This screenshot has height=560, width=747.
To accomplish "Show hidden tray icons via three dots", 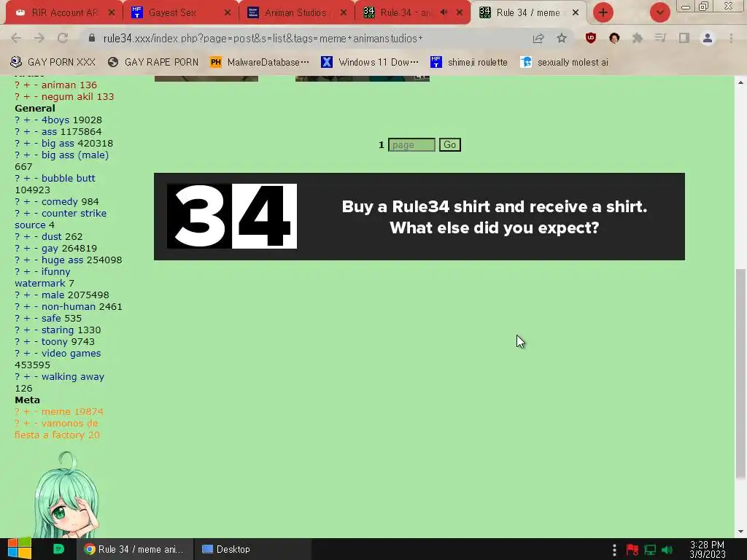I will 614,550.
